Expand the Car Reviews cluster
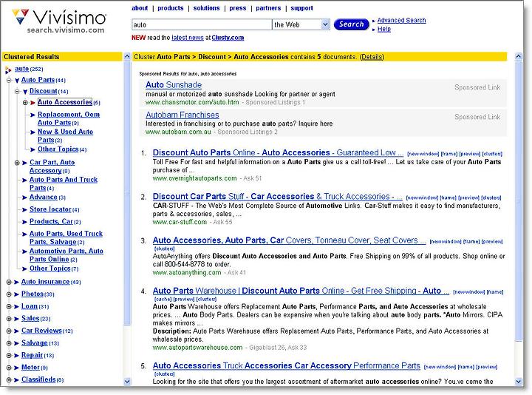 [9, 331]
